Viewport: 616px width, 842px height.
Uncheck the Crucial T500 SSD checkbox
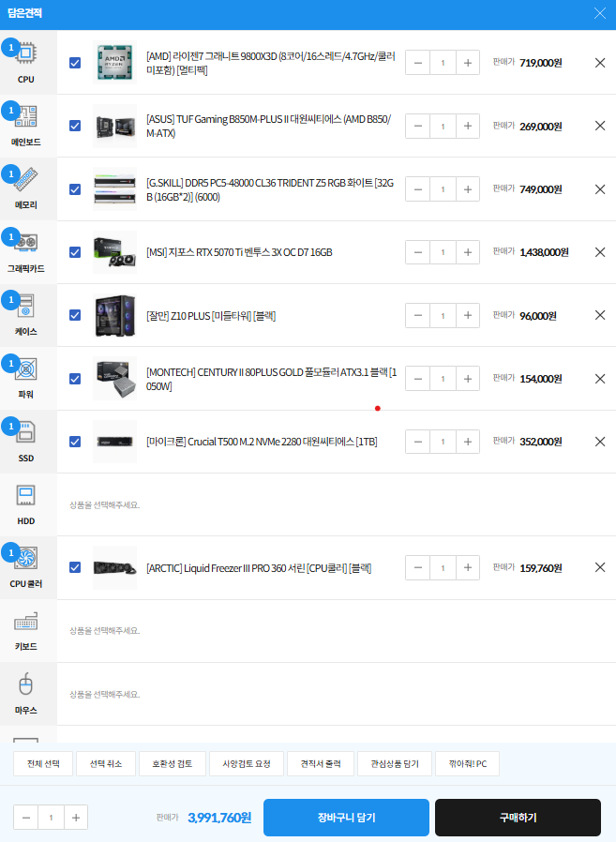coord(75,442)
